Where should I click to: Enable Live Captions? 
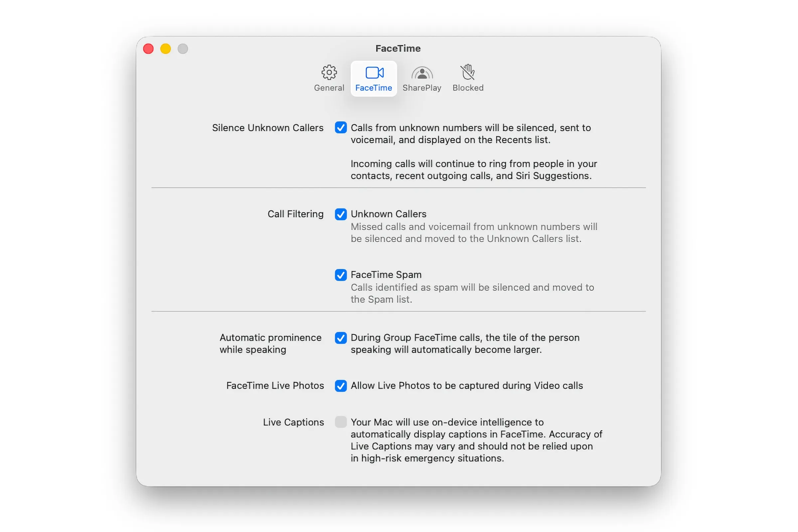click(340, 422)
